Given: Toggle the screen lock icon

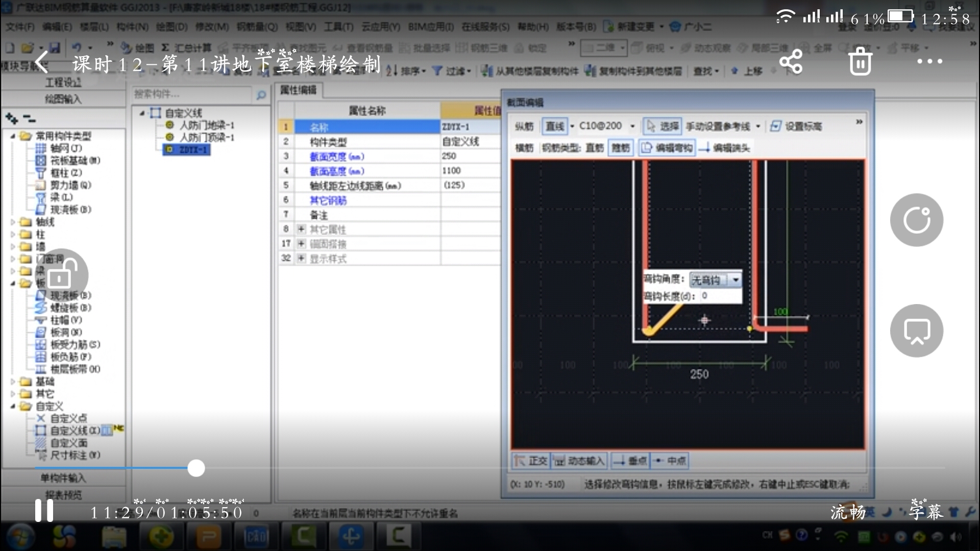Looking at the screenshot, I should click(x=61, y=274).
